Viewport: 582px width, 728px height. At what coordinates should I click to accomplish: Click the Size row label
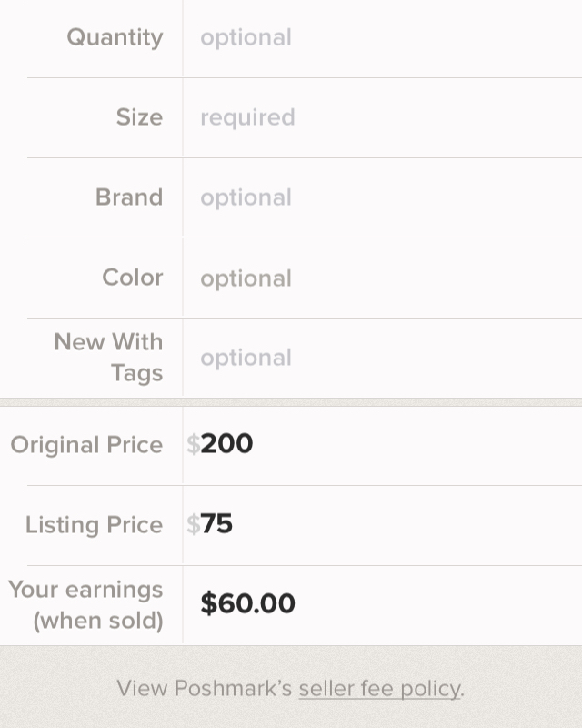tap(139, 118)
